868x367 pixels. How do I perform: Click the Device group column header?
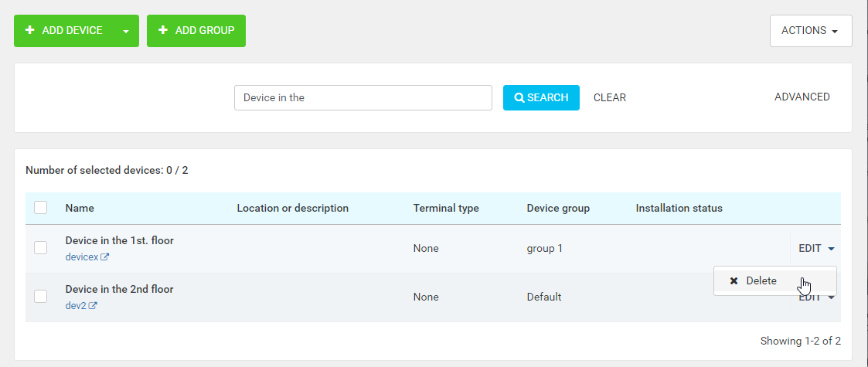558,208
